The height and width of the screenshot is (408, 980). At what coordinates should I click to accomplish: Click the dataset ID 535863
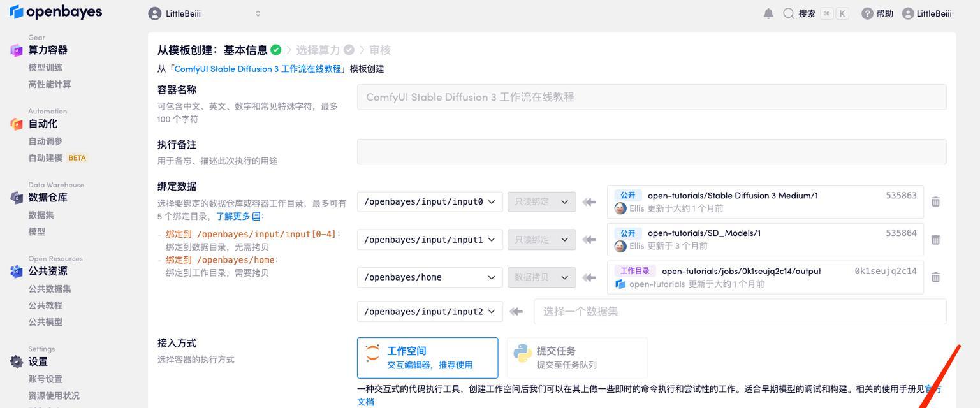[901, 196]
